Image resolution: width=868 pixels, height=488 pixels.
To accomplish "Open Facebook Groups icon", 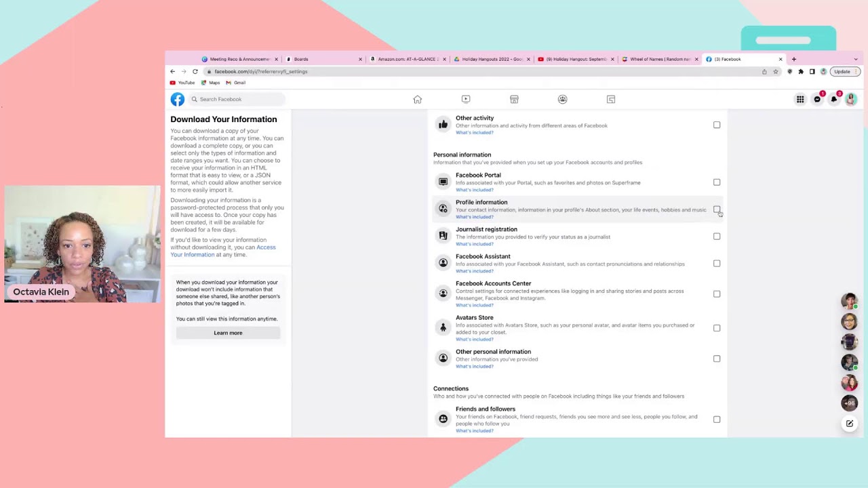I will (562, 99).
